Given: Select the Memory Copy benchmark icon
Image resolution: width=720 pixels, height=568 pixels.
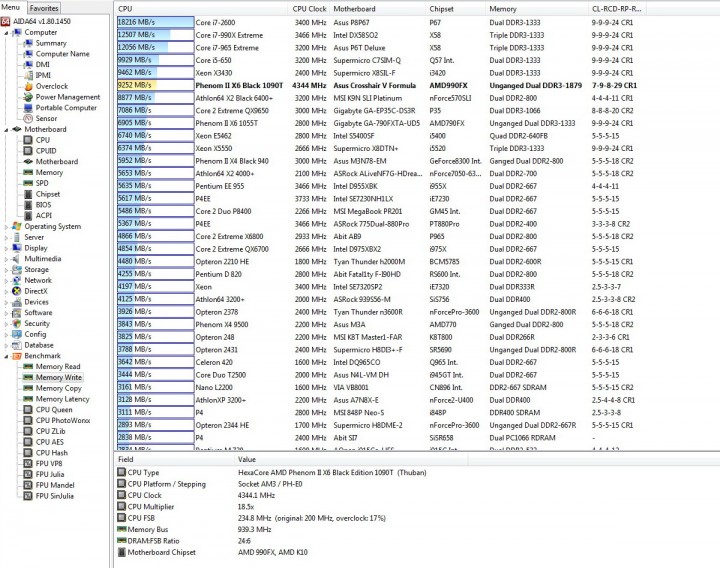Looking at the screenshot, I should (x=28, y=388).
